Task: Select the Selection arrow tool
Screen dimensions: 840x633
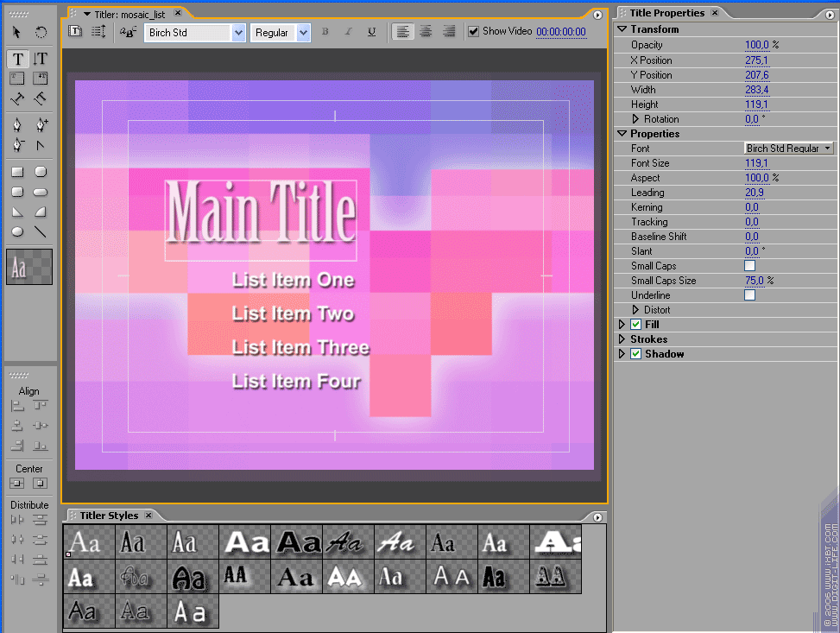Action: pyautogui.click(x=16, y=33)
